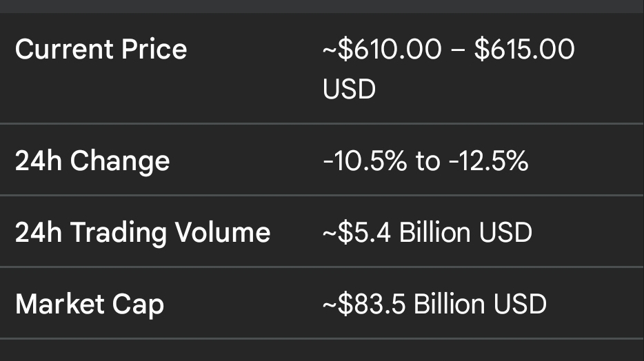Click the word 'to' between percentages

[427, 161]
